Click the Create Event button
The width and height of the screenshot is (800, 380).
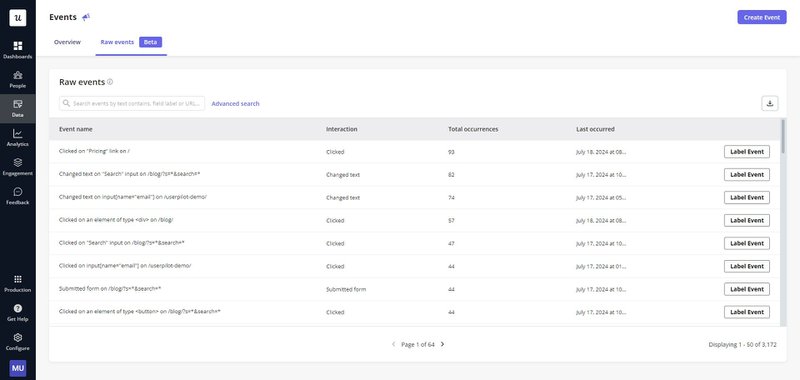[762, 17]
